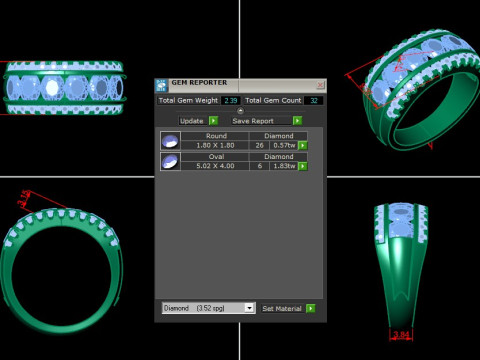Select the Round gem thumbnail
The width and height of the screenshot is (480, 360).
point(170,141)
